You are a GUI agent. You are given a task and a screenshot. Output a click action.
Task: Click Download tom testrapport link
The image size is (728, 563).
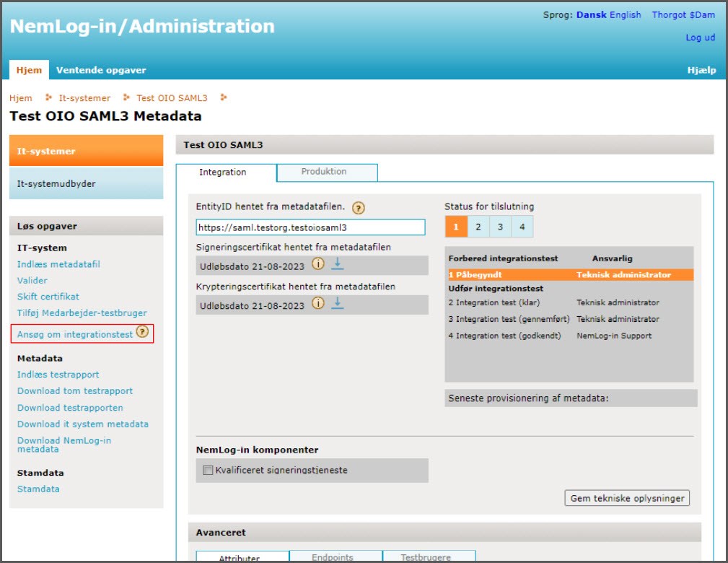tap(75, 391)
